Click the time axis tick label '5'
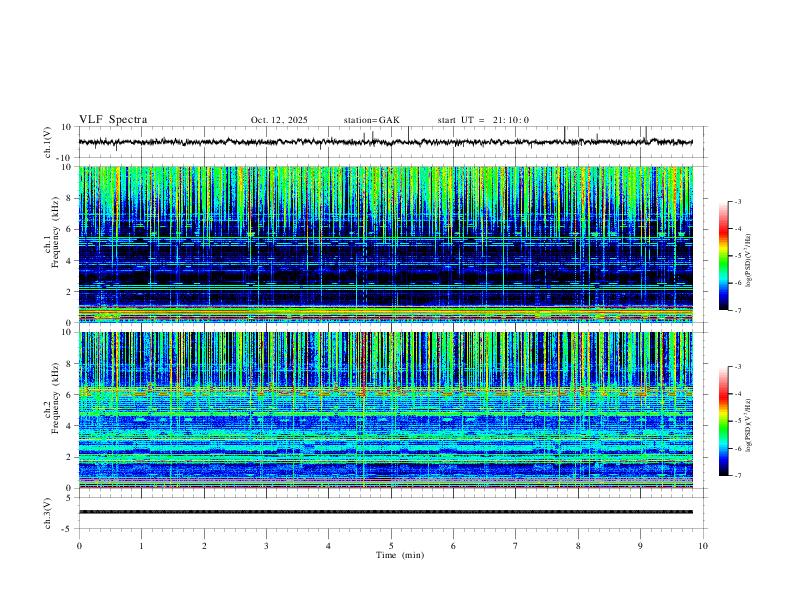Image resolution: width=792 pixels, height=612 pixels. point(391,546)
